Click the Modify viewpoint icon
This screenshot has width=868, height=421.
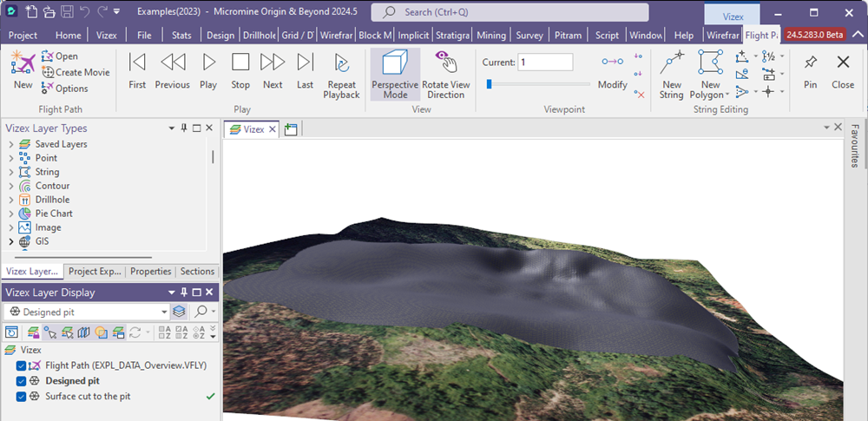(x=612, y=62)
